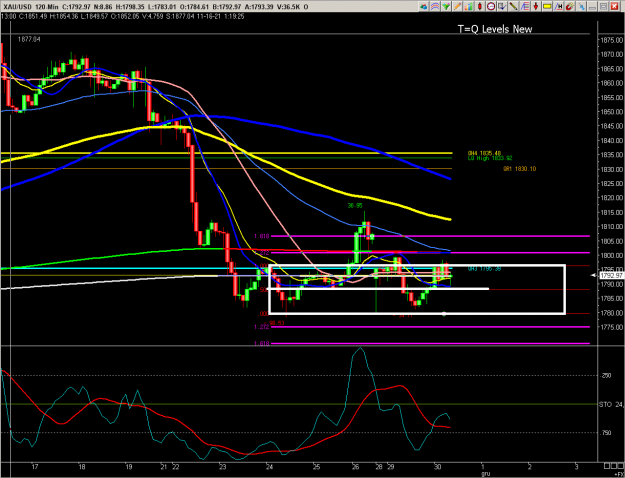Click the 1877.04 price label
625x478 pixels.
(x=29, y=39)
